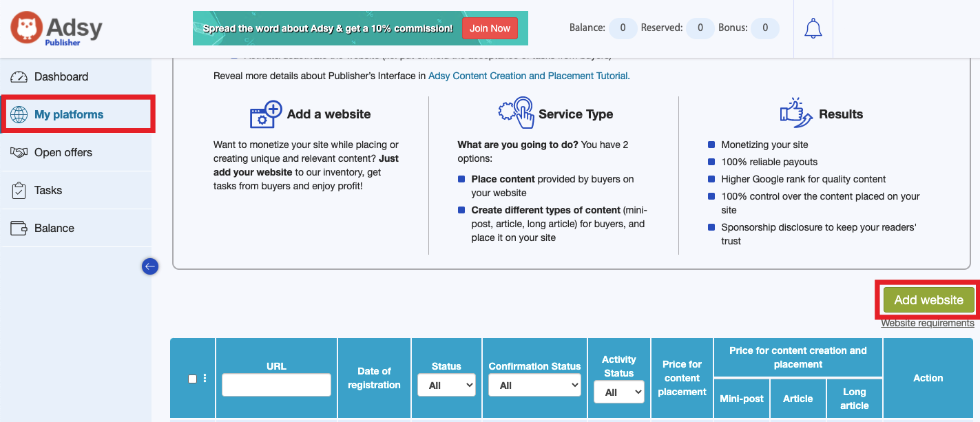The width and height of the screenshot is (980, 422).
Task: Click the Date of registration column header
Action: point(374,378)
